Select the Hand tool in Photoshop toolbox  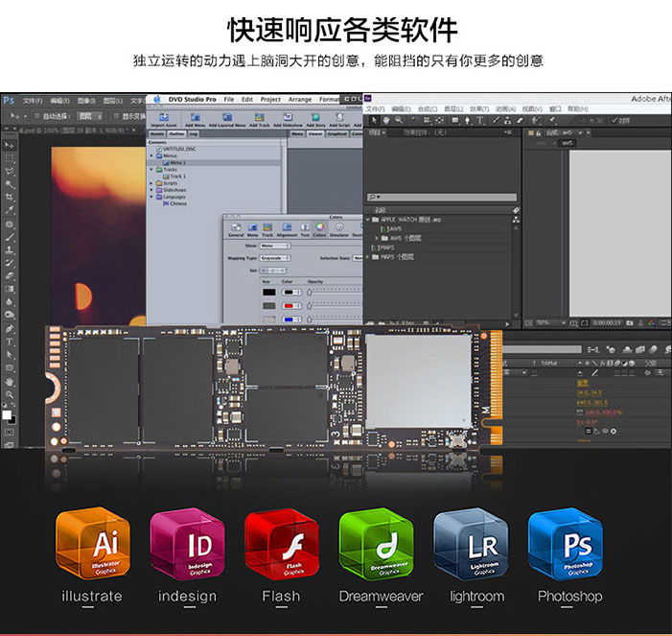point(9,381)
